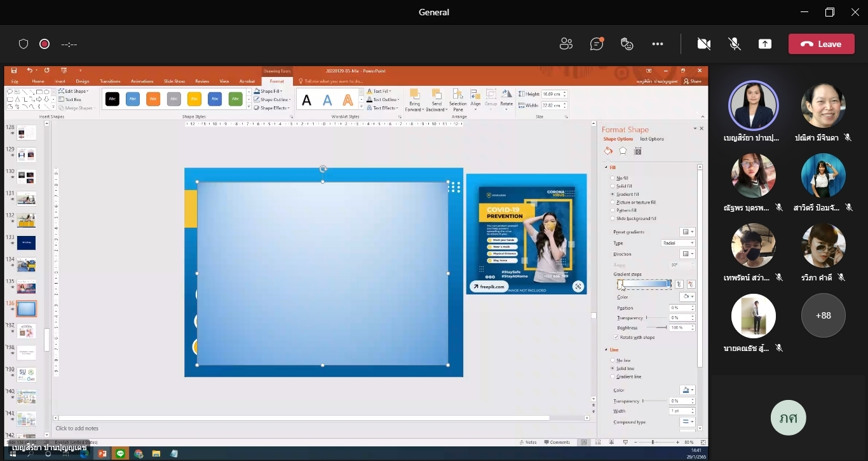Viewport: 868px width, 461px height.
Task: Select the Fill & Line paint bucket icon
Action: coord(608,151)
